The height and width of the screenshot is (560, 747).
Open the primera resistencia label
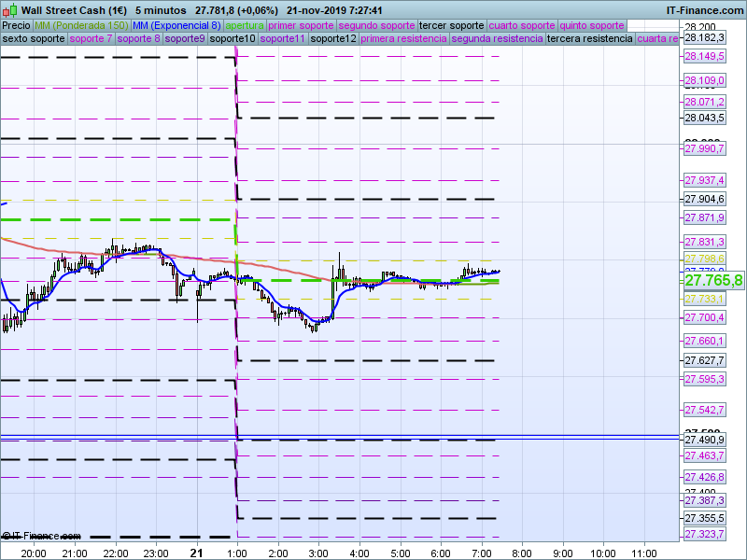point(402,39)
